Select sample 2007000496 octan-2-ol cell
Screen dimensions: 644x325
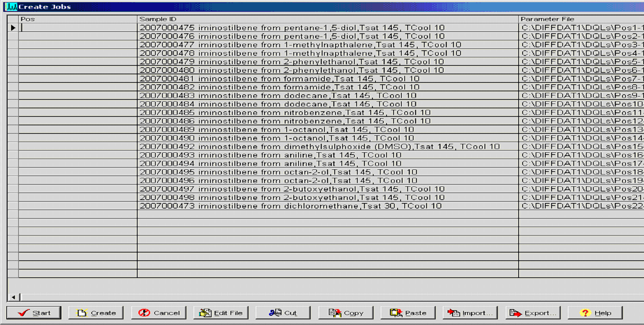pyautogui.click(x=328, y=181)
